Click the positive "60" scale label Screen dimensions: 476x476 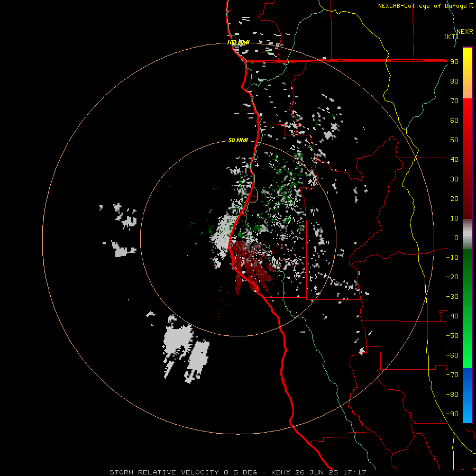(x=454, y=121)
